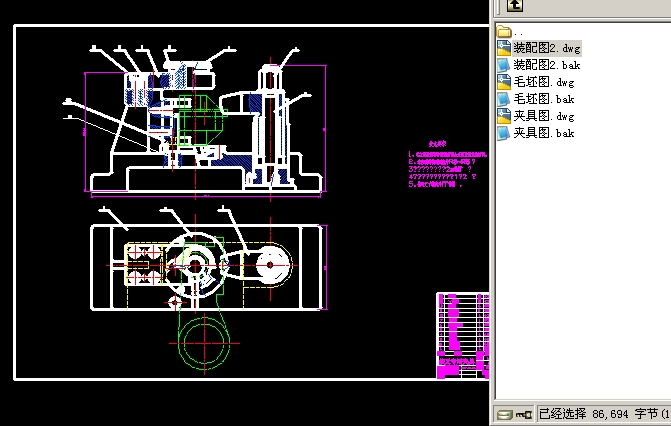Select the file 装配图2.bak
The image size is (671, 426).
(x=546, y=65)
